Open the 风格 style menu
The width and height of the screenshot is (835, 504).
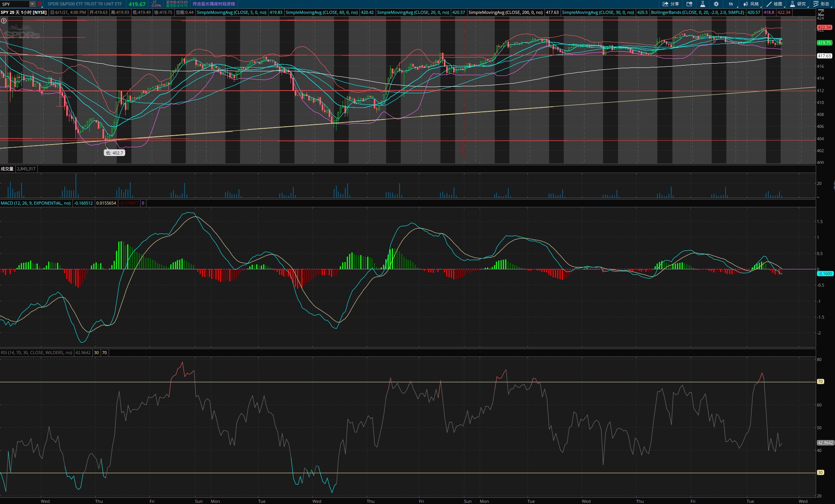pyautogui.click(x=751, y=4)
